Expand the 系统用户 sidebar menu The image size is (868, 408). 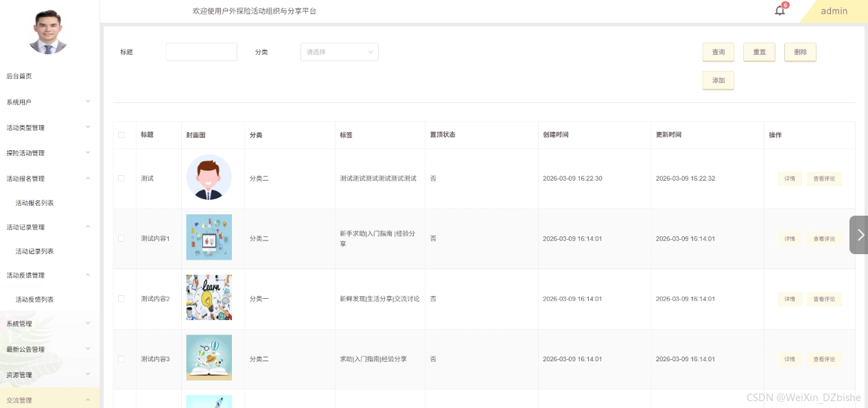coord(49,102)
